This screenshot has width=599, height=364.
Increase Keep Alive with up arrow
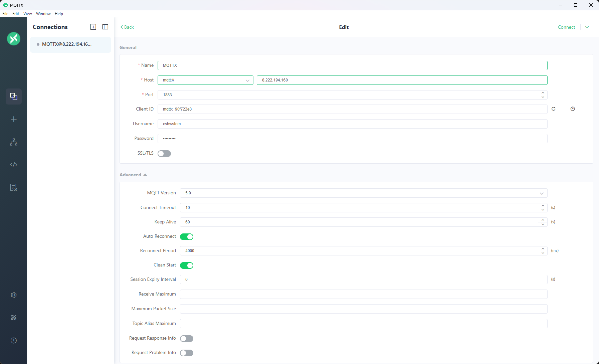(x=543, y=220)
